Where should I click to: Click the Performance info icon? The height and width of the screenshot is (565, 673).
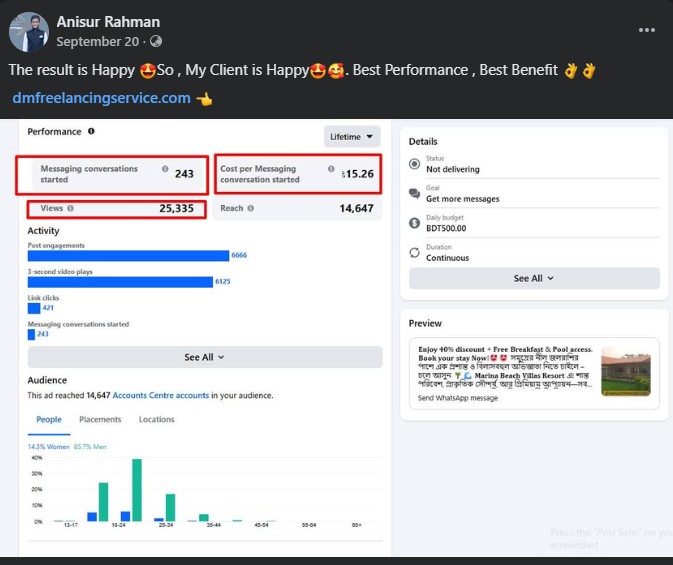[x=91, y=131]
